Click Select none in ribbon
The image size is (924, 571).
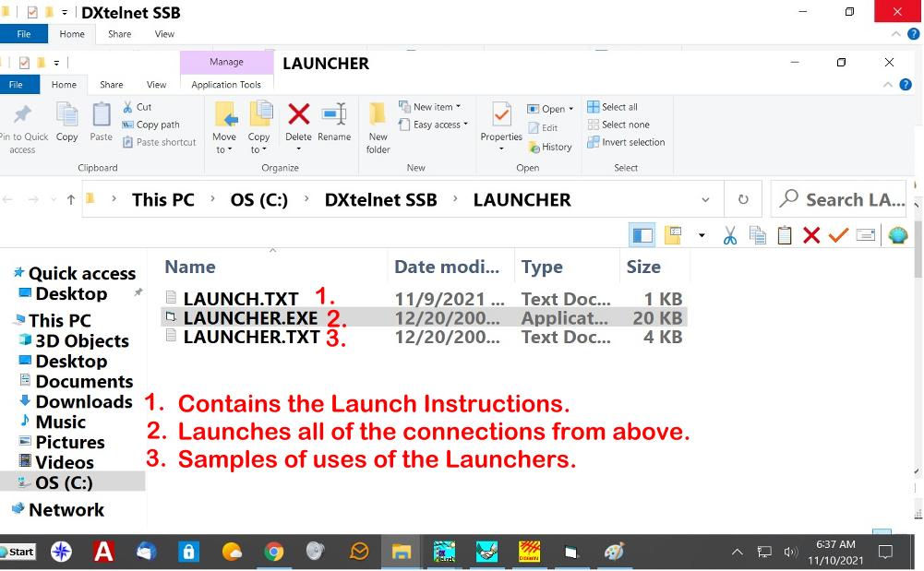coord(618,125)
